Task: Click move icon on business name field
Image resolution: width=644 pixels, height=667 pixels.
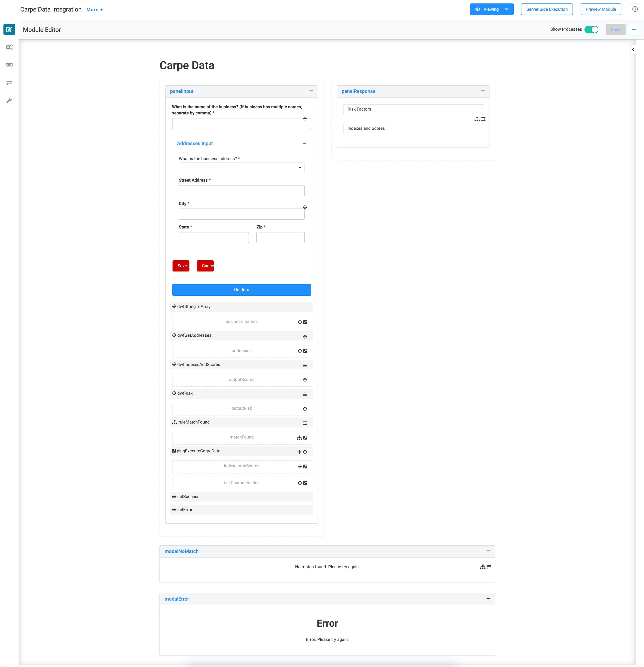Action: pos(305,119)
